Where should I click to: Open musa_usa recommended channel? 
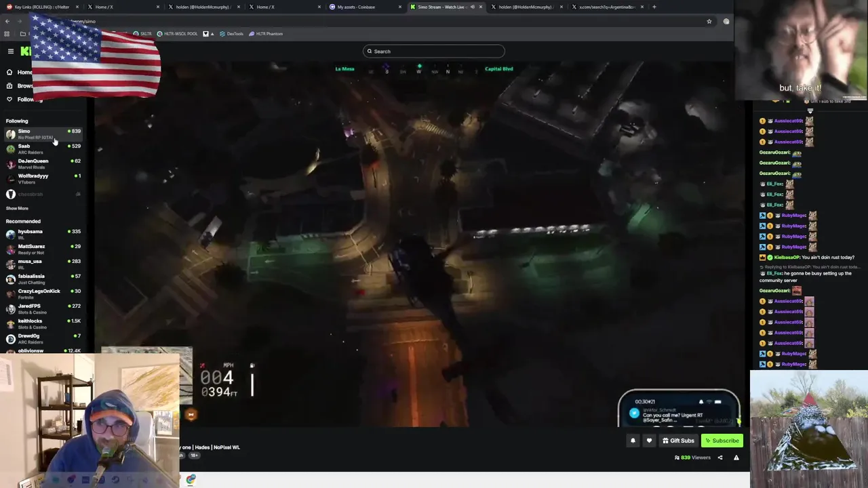[42, 264]
